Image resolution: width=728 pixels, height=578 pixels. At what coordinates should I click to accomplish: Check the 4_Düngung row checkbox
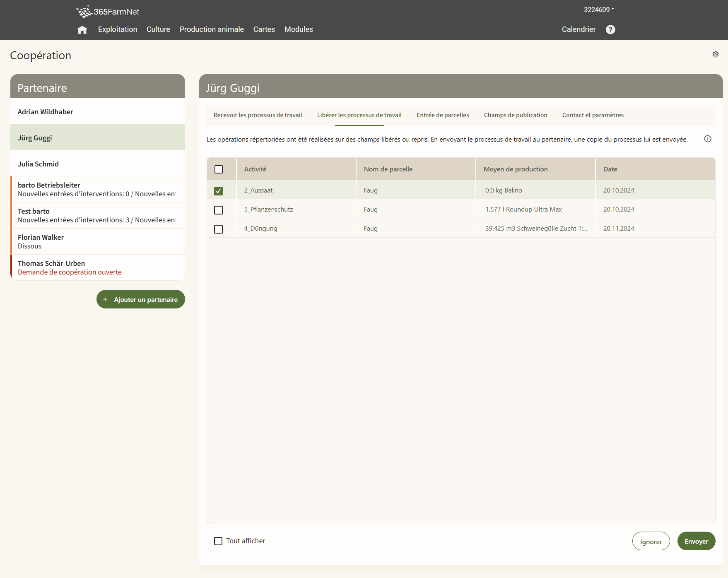pyautogui.click(x=218, y=229)
